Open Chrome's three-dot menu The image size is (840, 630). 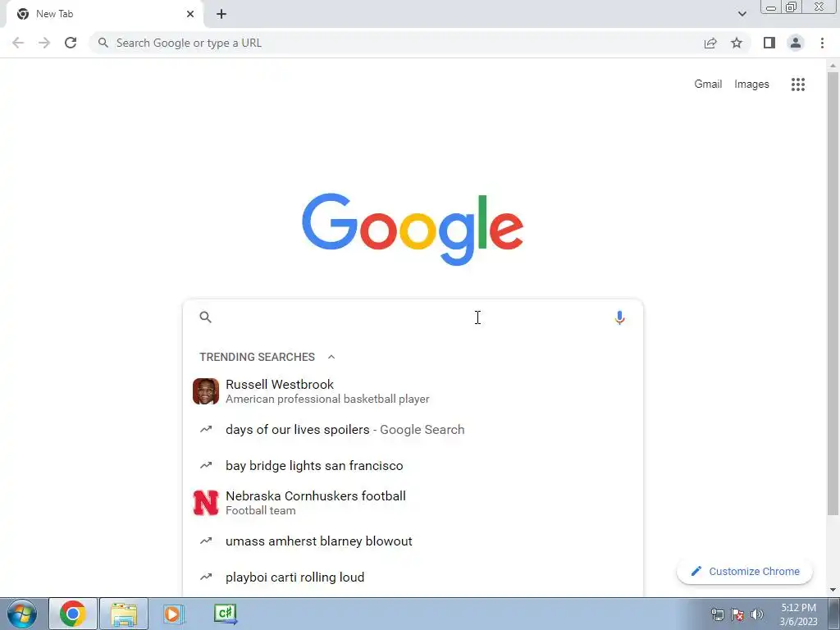(x=822, y=43)
